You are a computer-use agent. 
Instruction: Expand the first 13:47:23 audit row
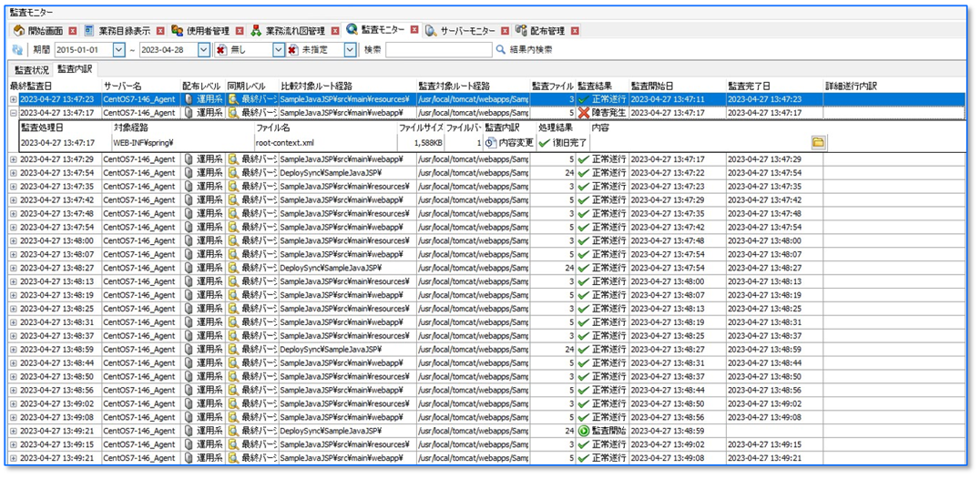pyautogui.click(x=14, y=99)
